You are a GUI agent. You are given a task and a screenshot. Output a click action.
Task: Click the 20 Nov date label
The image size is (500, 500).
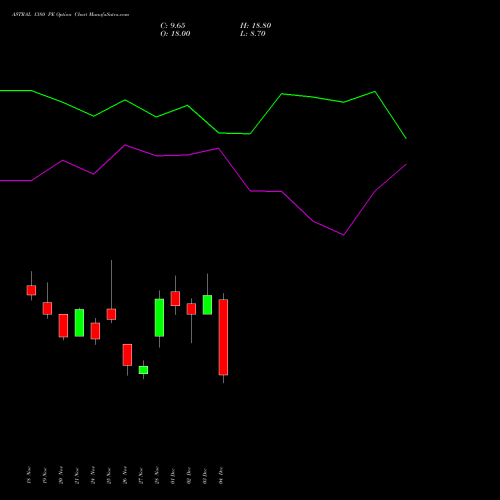pos(61,475)
